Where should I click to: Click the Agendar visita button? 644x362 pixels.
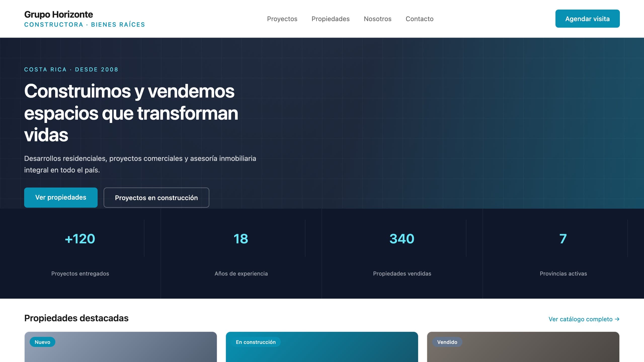point(587,19)
